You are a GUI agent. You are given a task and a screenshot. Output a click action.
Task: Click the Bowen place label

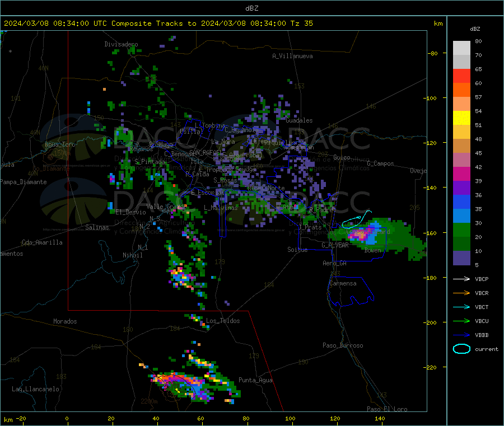pos(373,250)
